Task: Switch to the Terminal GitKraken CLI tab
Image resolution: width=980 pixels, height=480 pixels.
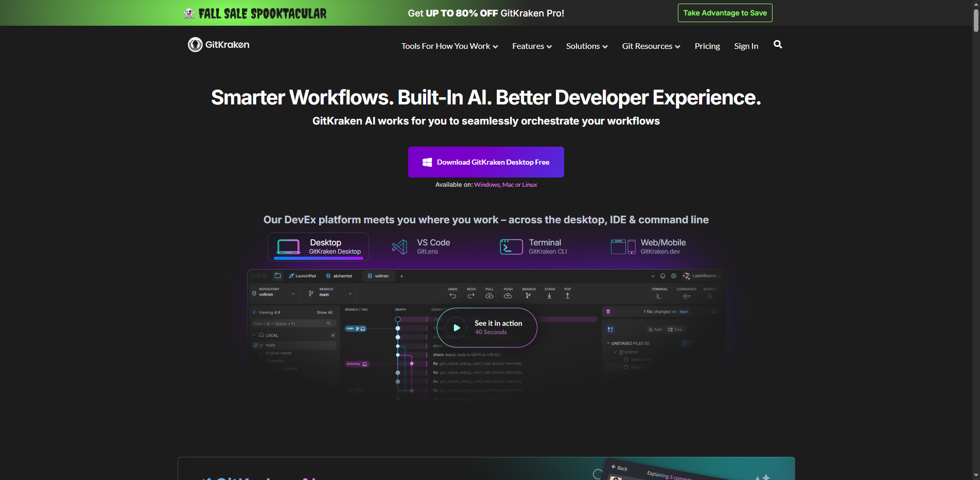Action: point(533,247)
